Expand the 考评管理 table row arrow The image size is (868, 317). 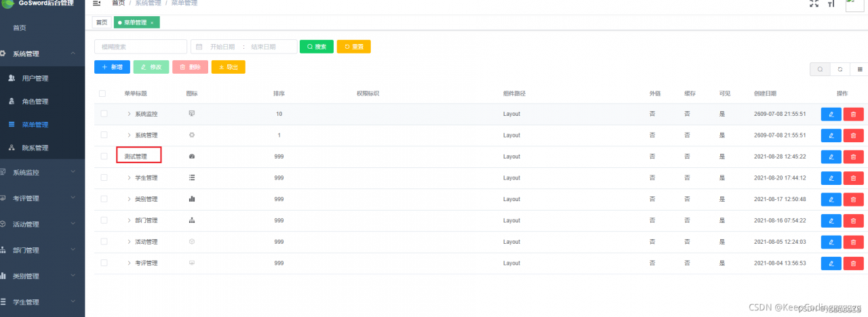click(129, 263)
